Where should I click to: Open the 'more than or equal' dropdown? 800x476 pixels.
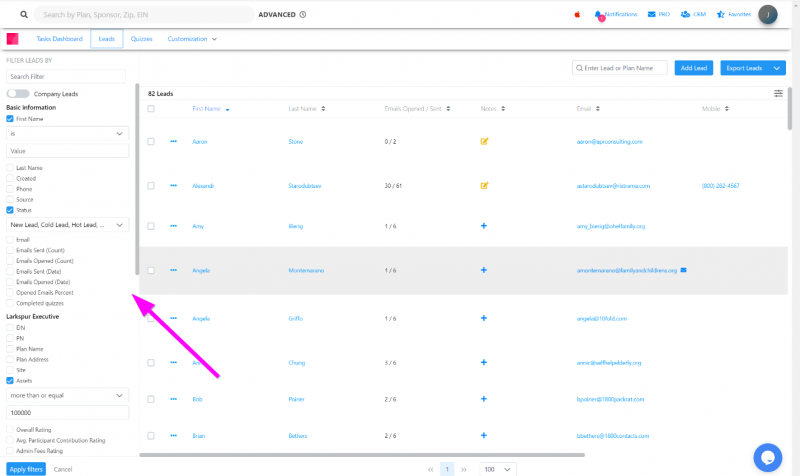(67, 395)
